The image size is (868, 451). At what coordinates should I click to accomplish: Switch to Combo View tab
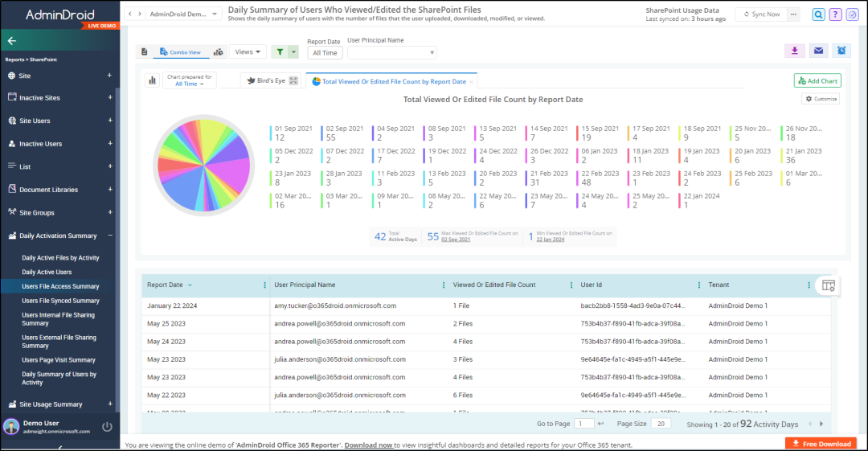tap(181, 52)
